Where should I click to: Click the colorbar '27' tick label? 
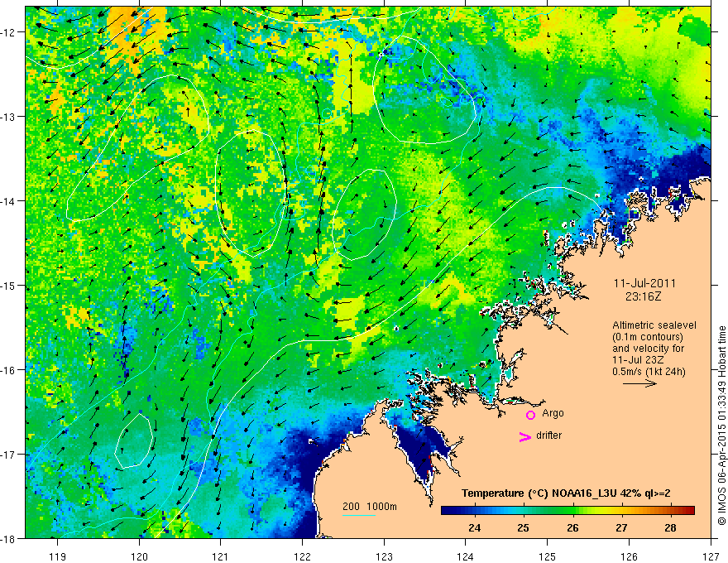(x=621, y=527)
